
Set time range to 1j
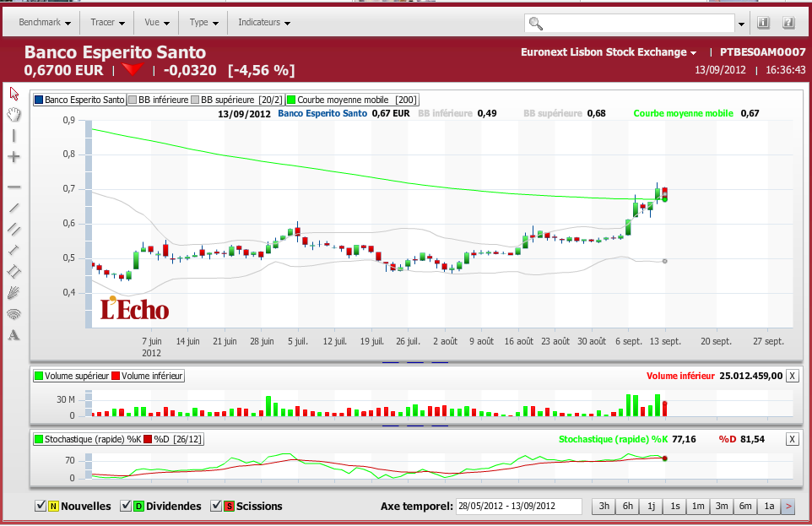pos(651,507)
